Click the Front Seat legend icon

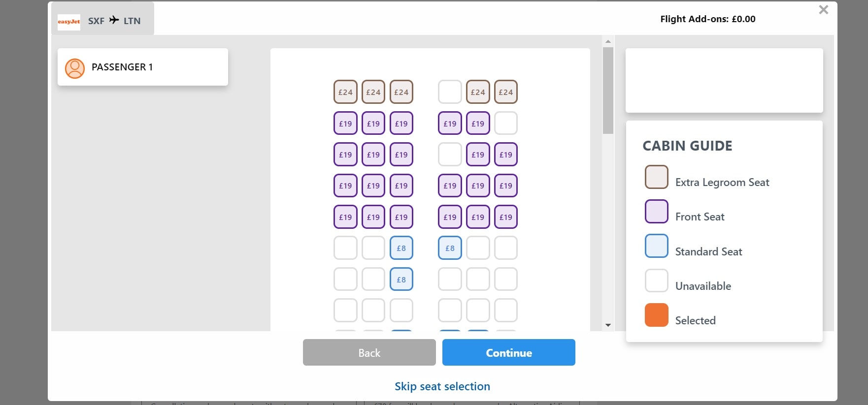(656, 212)
